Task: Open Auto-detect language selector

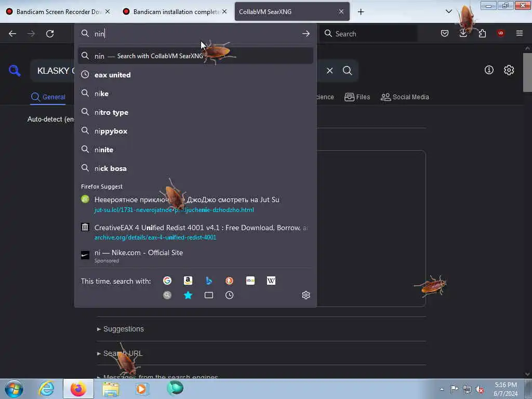Action: (51, 119)
